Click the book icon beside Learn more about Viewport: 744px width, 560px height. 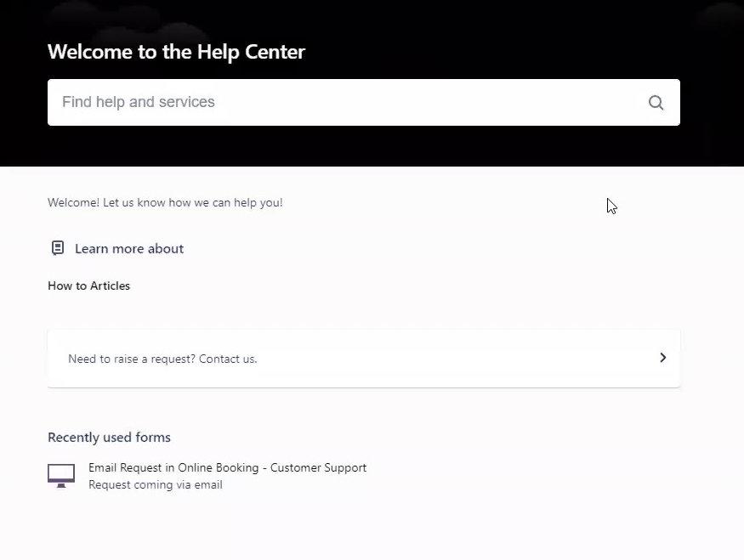tap(58, 248)
